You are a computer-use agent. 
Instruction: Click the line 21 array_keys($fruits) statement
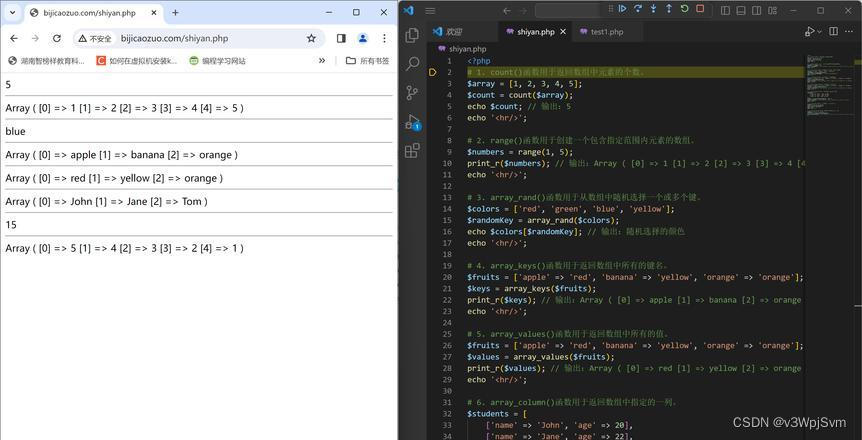(532, 289)
